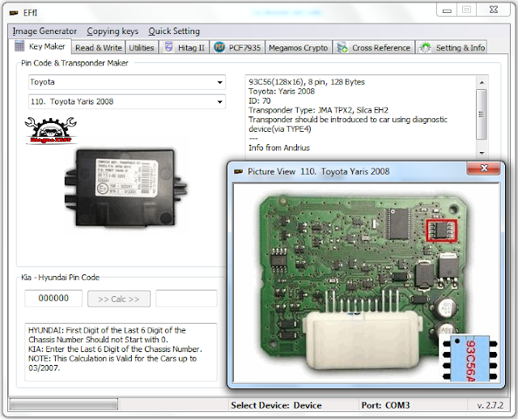Image resolution: width=518 pixels, height=420 pixels.
Task: Expand the Toyota make dropdown
Action: pyautogui.click(x=219, y=83)
